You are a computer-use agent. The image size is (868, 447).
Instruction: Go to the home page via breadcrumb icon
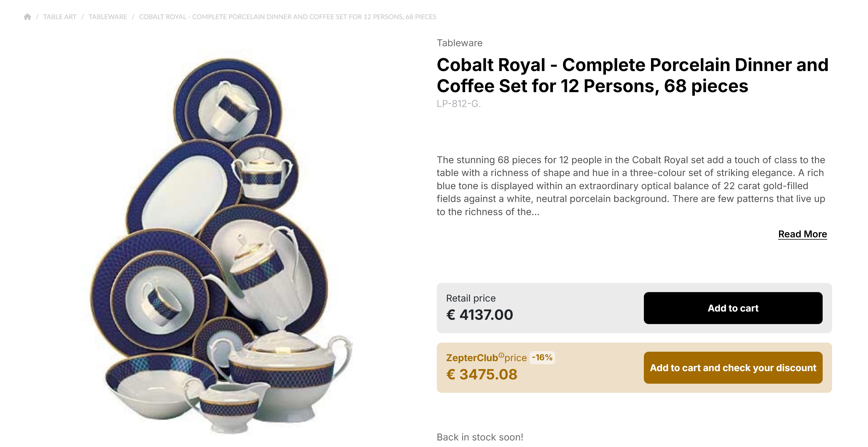[27, 17]
